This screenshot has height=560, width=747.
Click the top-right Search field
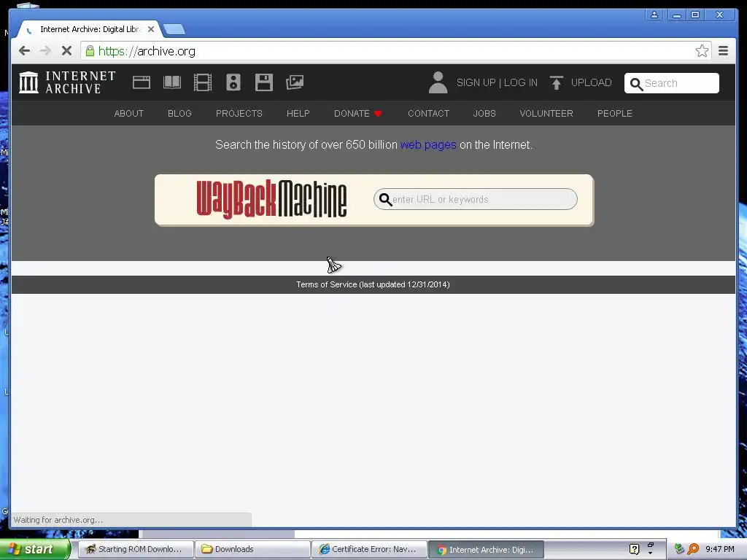[x=672, y=83]
